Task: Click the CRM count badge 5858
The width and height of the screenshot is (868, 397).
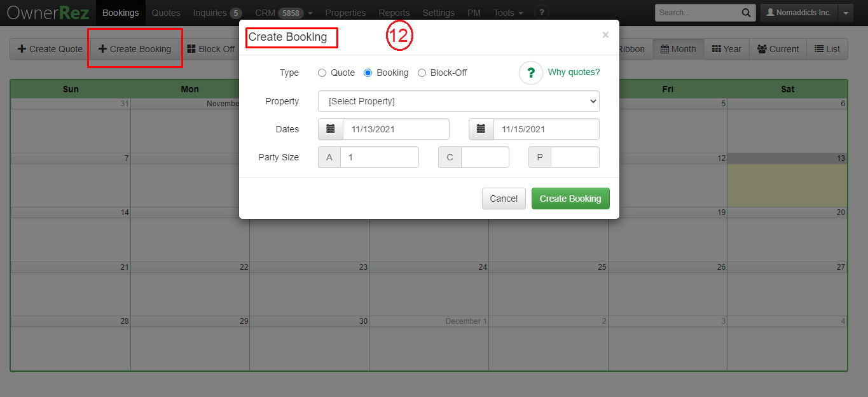Action: coord(291,13)
